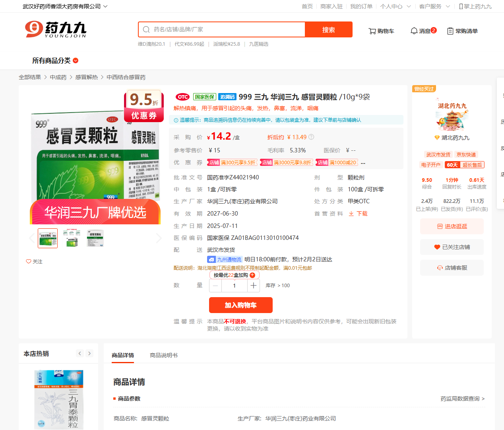
Task: Select the second product thumbnail image
Action: [x=72, y=238]
